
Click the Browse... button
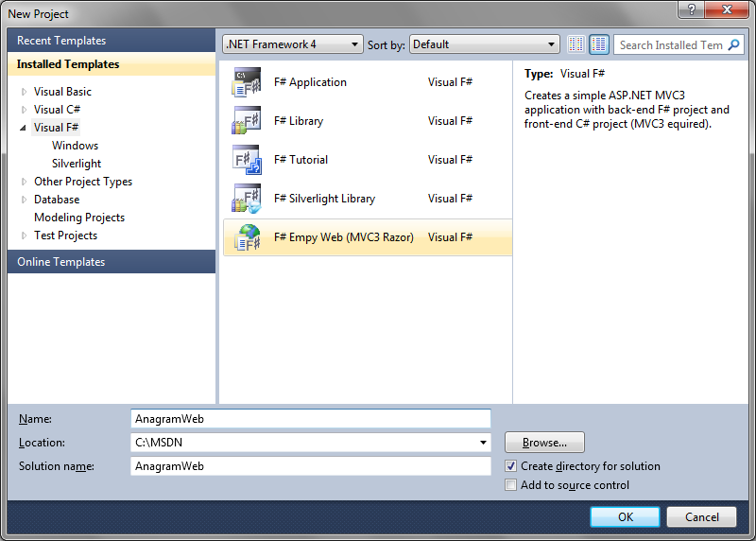(x=545, y=442)
